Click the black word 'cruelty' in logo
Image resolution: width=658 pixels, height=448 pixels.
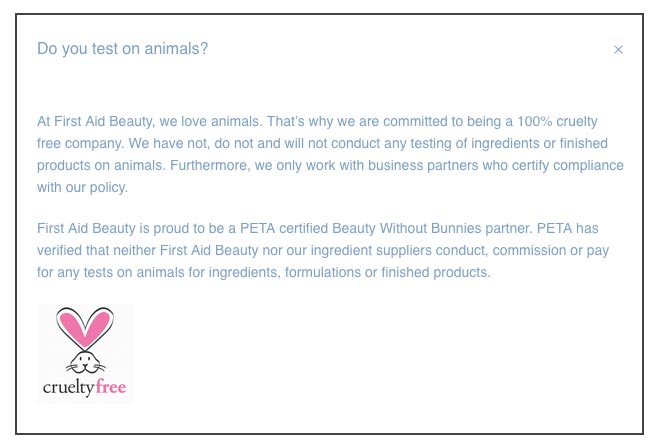pyautogui.click(x=69, y=387)
